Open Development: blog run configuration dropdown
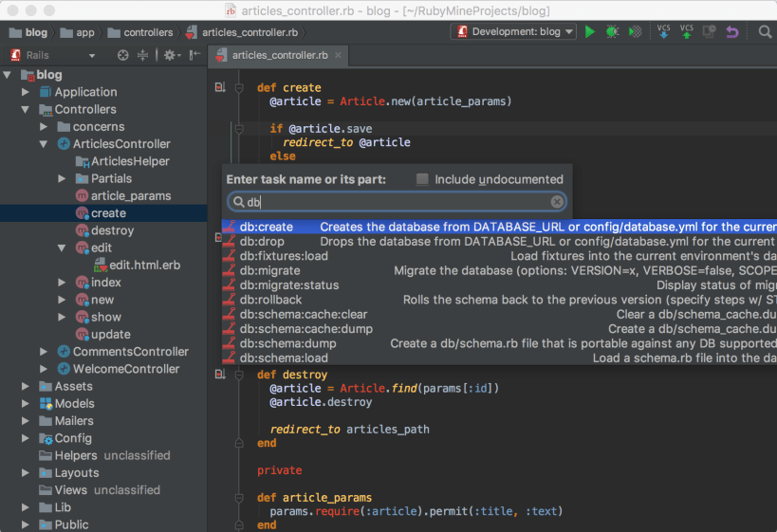 pos(515,31)
